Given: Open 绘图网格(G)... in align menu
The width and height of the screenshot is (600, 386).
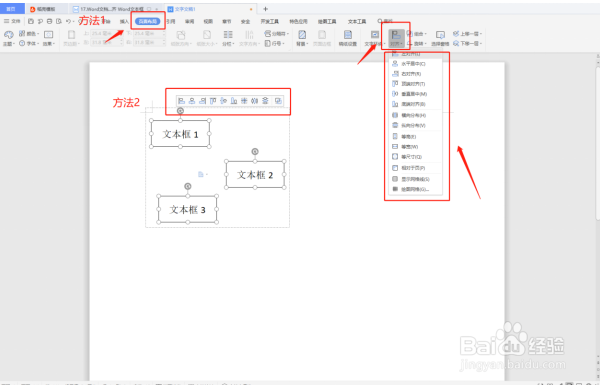Looking at the screenshot, I should tap(416, 189).
